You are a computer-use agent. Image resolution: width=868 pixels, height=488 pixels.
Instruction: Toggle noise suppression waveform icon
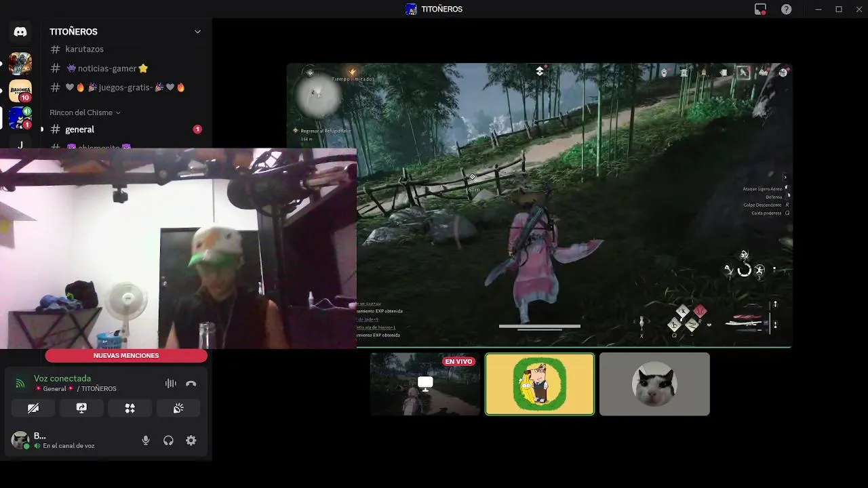[171, 384]
